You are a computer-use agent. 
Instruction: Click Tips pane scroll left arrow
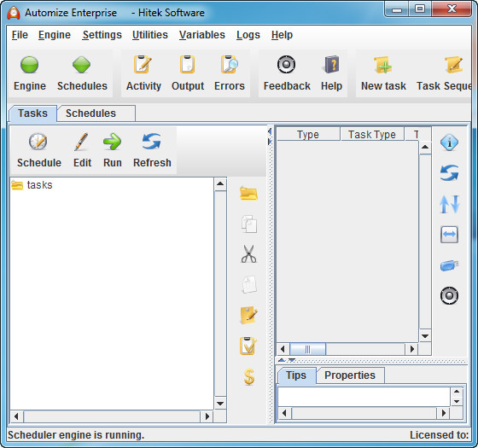tap(284, 413)
